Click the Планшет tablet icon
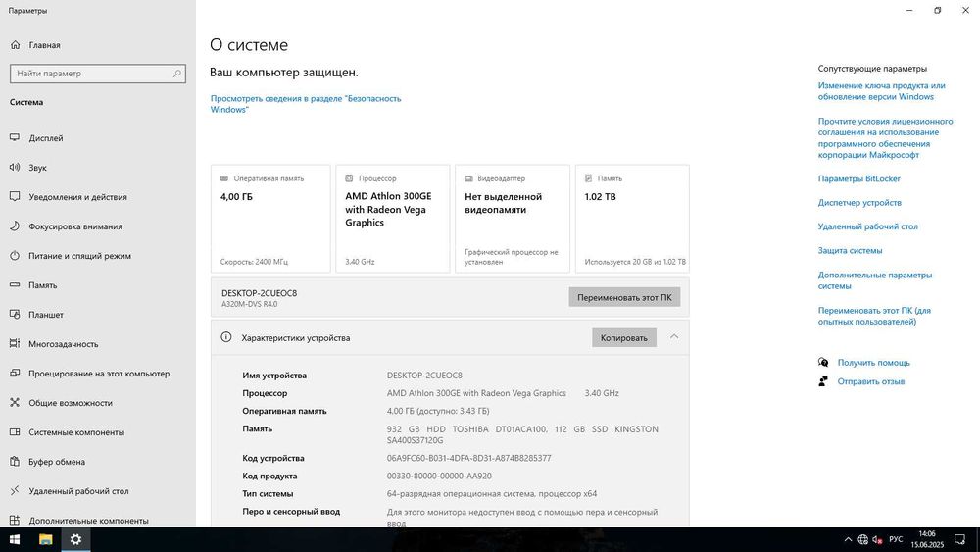The image size is (980, 552). (15, 314)
